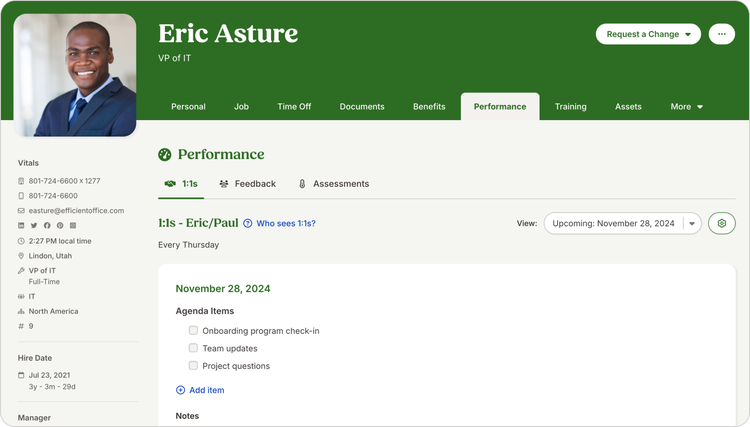Click the plus icon beside Add item
Viewport: 750px width, 427px height.
(x=180, y=390)
